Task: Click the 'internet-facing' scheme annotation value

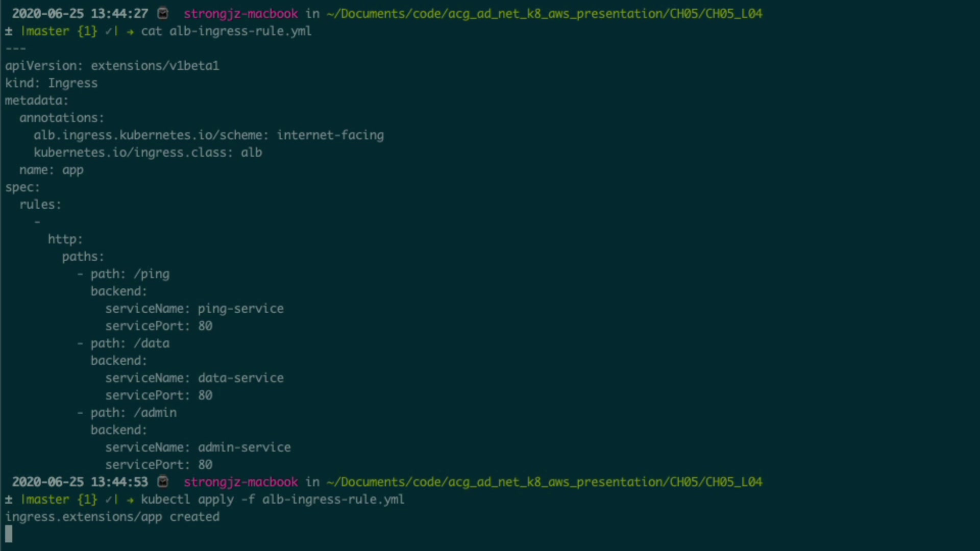Action: tap(330, 135)
